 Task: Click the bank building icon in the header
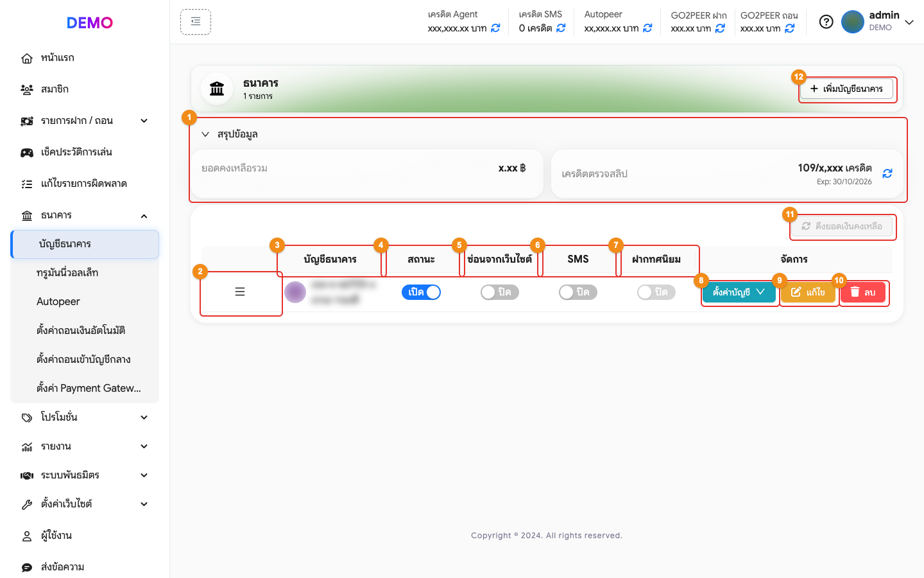[217, 89]
